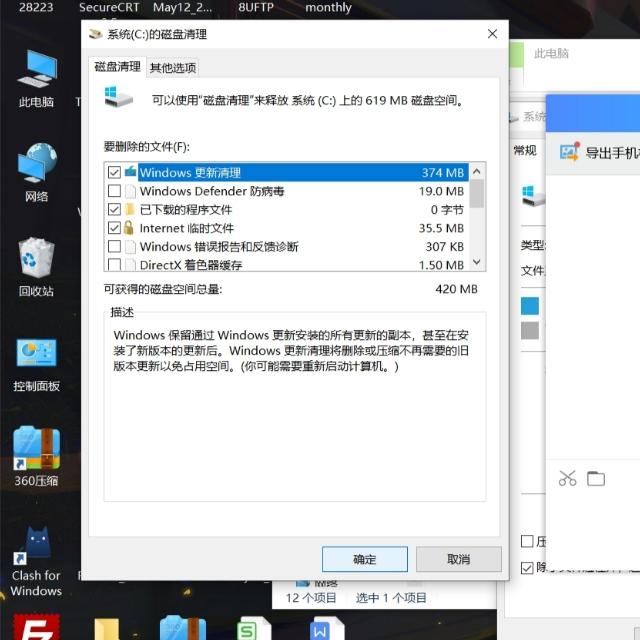Click the file list scroll up arrow

pyautogui.click(x=477, y=171)
